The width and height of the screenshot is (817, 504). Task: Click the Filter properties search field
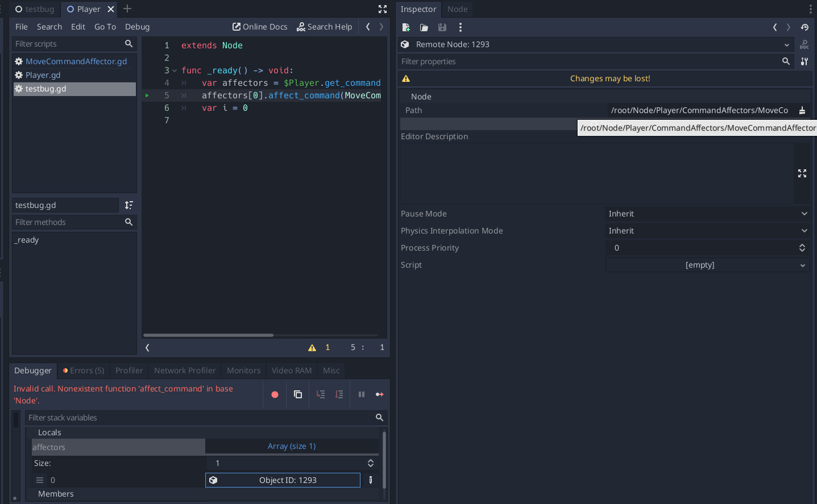(569, 61)
